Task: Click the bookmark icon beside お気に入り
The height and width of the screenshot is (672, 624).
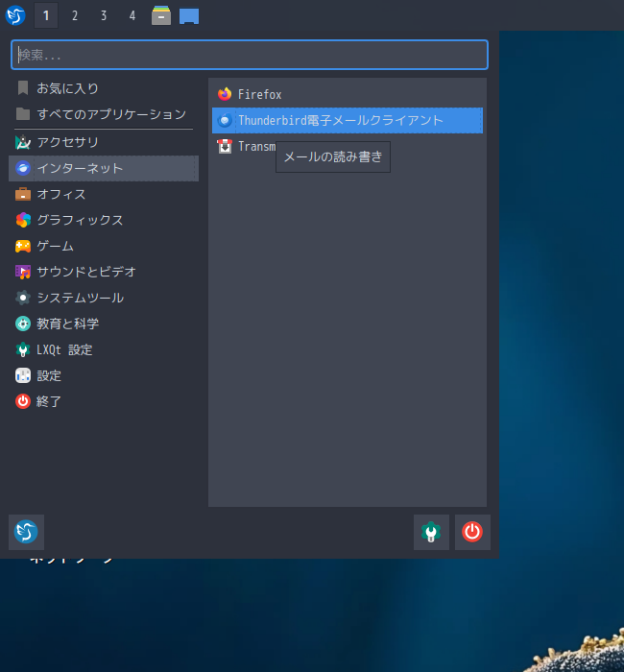Action: point(23,88)
